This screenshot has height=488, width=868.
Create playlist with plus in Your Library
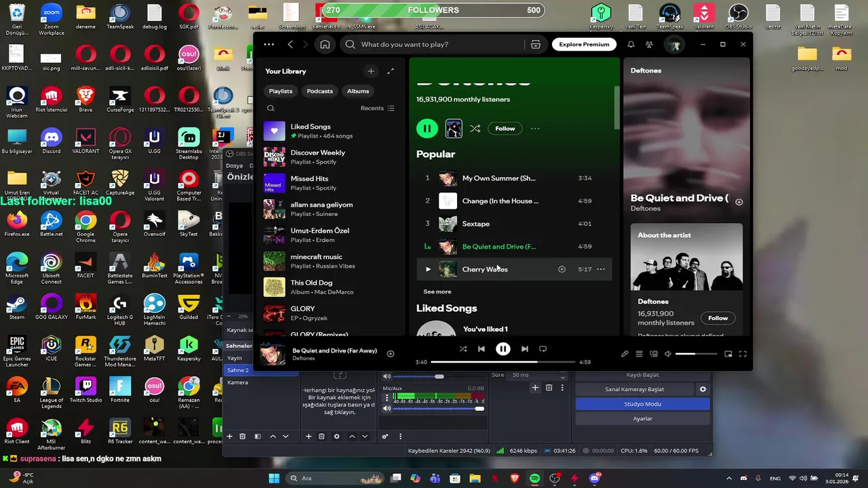click(371, 71)
